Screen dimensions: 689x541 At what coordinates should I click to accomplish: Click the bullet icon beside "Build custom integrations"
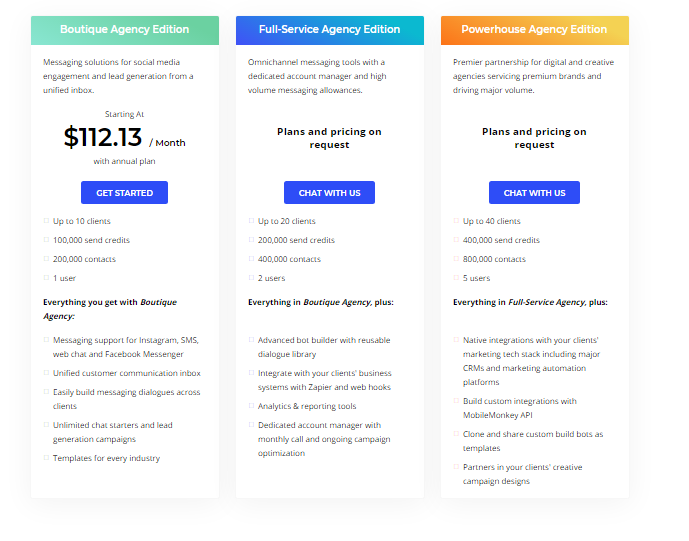pos(456,401)
